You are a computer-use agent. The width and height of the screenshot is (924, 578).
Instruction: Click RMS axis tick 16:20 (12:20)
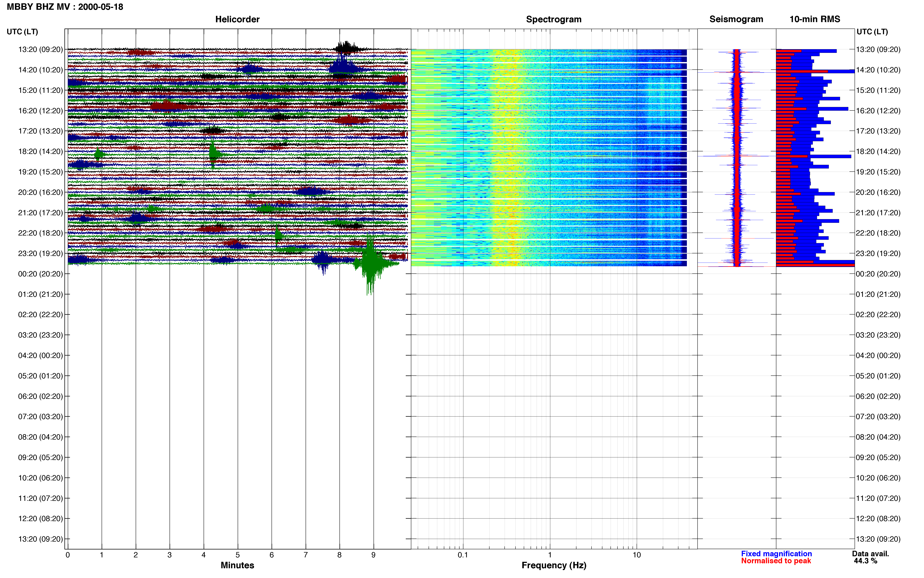point(878,111)
